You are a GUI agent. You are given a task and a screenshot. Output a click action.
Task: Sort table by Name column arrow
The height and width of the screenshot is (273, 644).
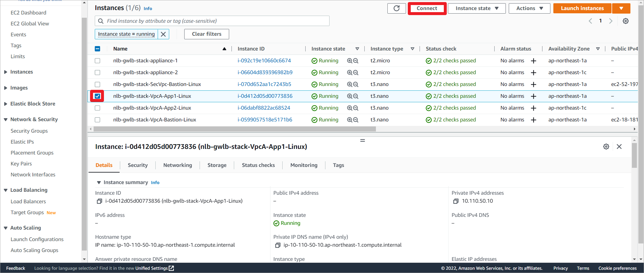point(224,49)
